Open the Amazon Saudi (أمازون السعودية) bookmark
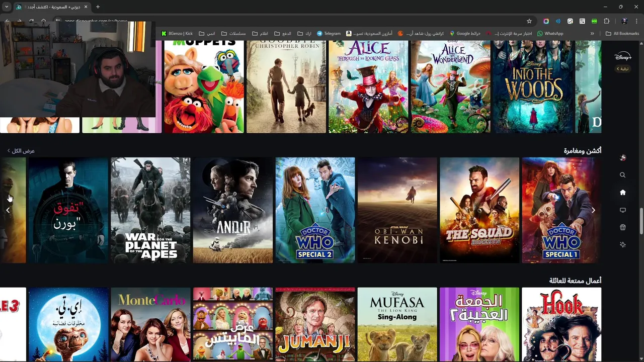 click(369, 34)
